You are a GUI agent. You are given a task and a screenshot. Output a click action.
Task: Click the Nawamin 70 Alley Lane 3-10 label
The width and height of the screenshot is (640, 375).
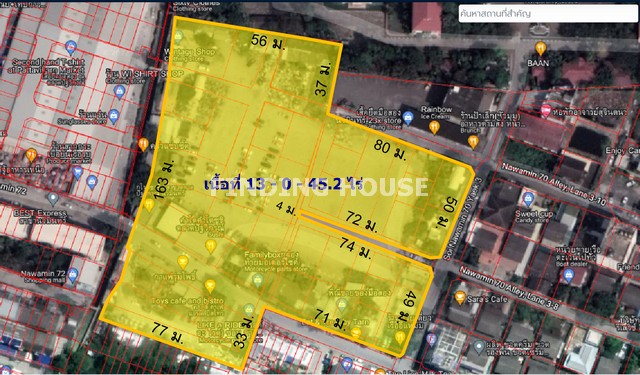tap(554, 184)
